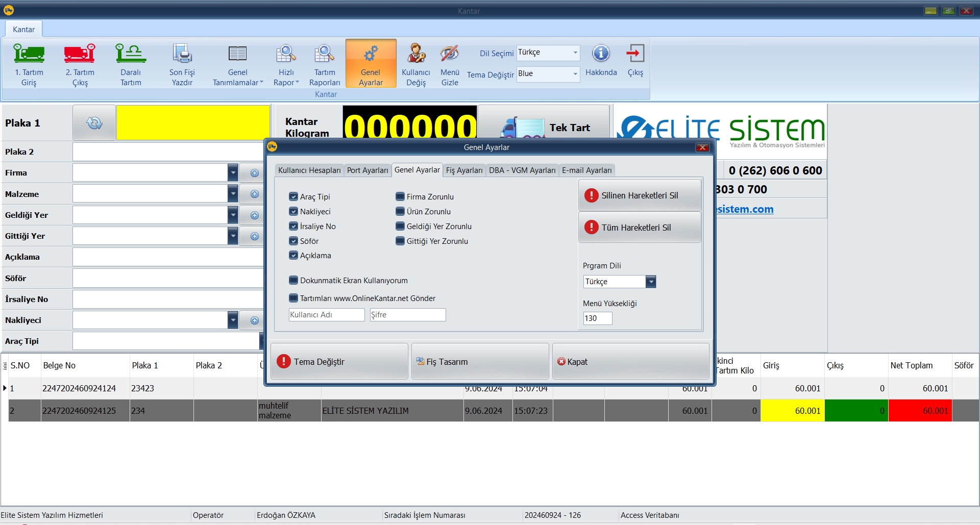This screenshot has height=525, width=980.
Task: Click the Menü Yüksekliği input field
Action: 597,318
